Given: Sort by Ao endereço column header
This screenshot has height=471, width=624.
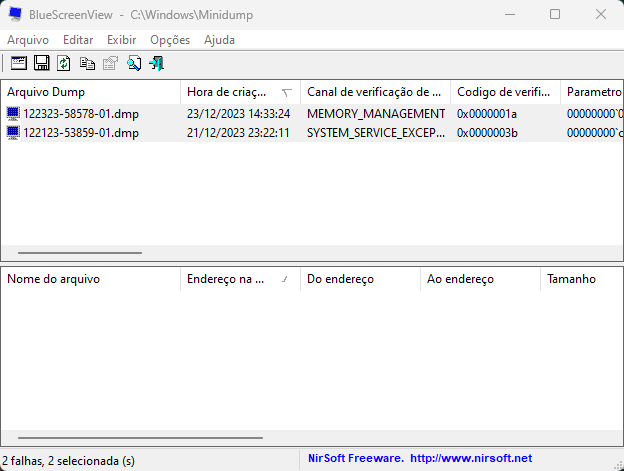Looking at the screenshot, I should click(480, 279).
